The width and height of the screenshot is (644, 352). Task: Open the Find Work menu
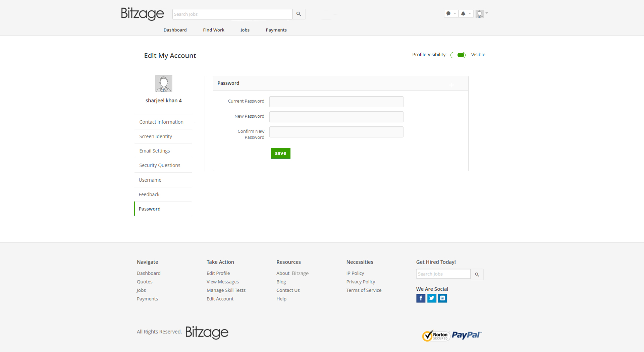click(213, 30)
